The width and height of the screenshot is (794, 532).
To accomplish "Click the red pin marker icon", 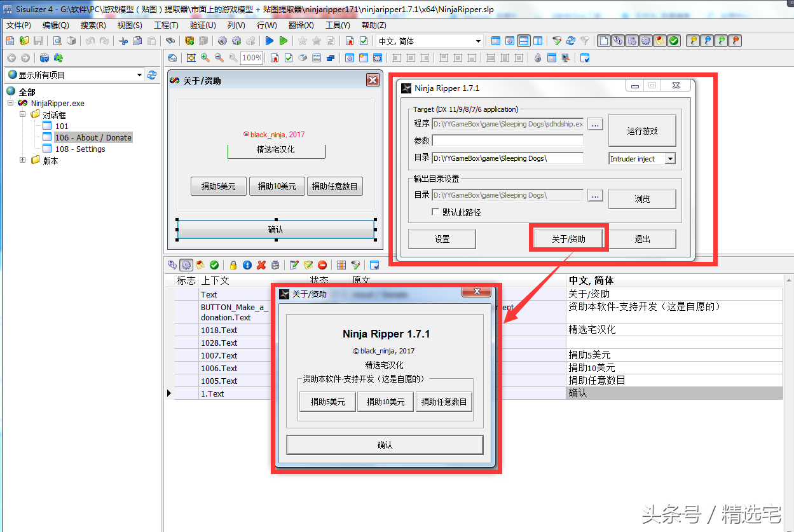I will pyautogui.click(x=736, y=41).
